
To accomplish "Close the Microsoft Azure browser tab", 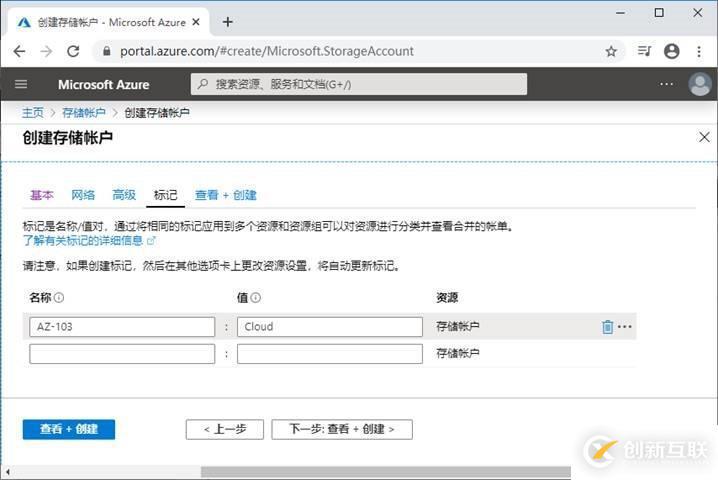I will pos(196,22).
